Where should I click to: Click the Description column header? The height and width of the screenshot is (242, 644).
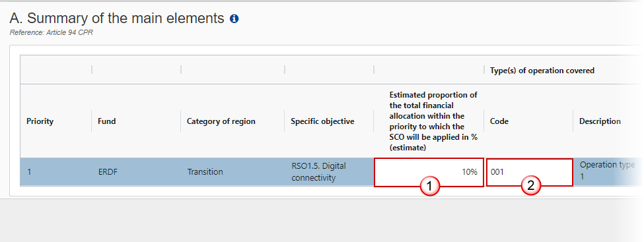(600, 121)
